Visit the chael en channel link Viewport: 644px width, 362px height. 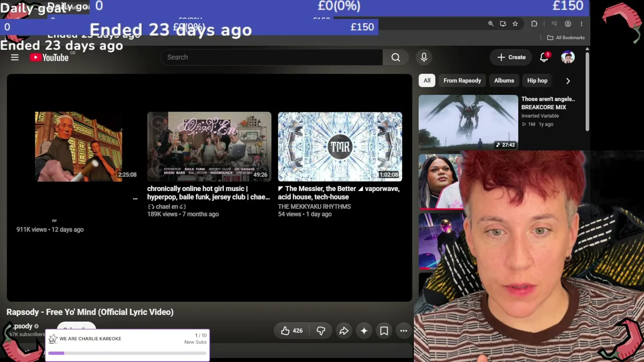tap(167, 207)
